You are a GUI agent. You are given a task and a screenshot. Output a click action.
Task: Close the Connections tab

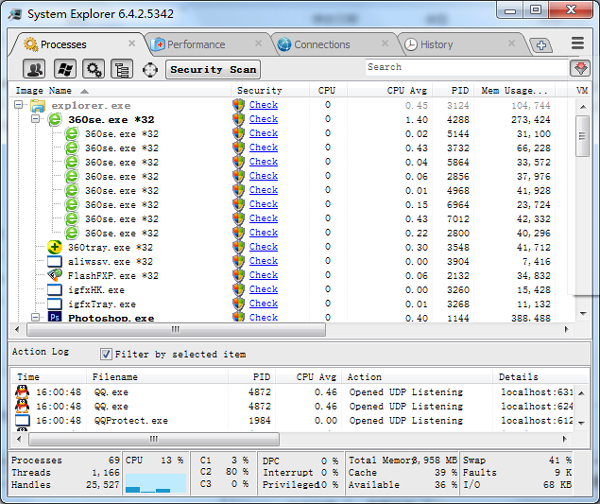coord(385,43)
